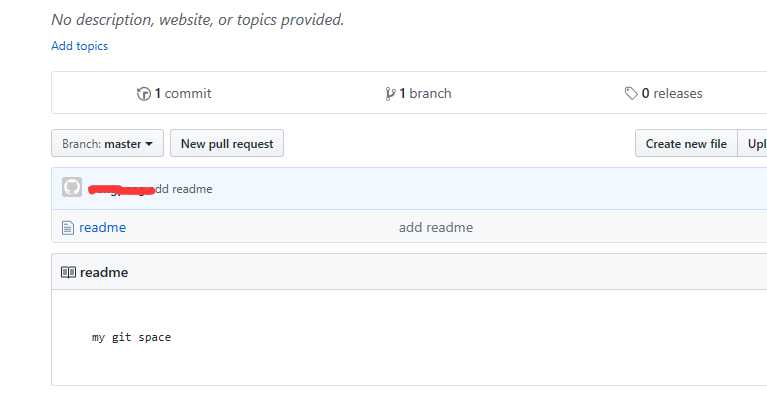Viewport: 767px width, 410px height.
Task: Open the Add topics link
Action: 80,46
